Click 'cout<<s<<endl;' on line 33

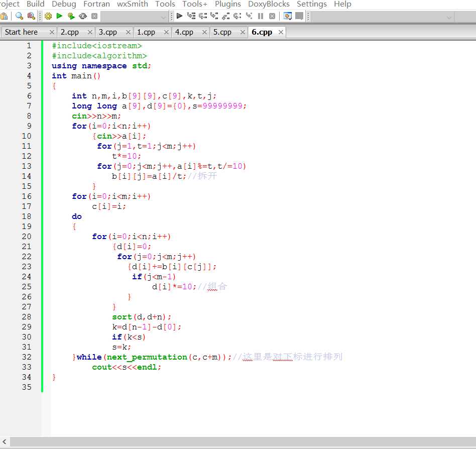127,367
